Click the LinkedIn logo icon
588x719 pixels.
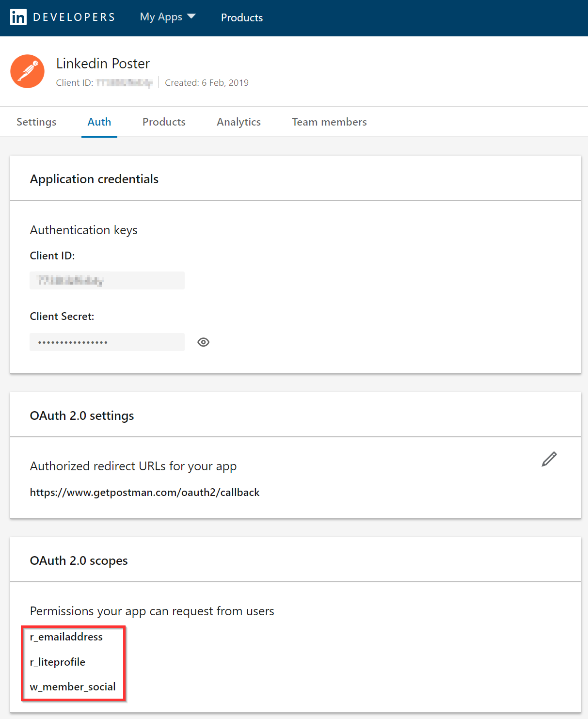tap(18, 17)
